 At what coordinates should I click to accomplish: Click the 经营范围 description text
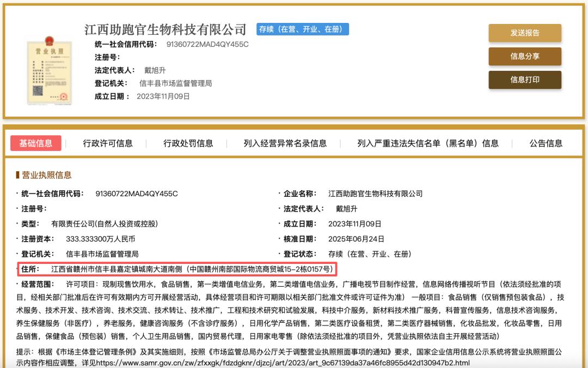click(x=290, y=310)
